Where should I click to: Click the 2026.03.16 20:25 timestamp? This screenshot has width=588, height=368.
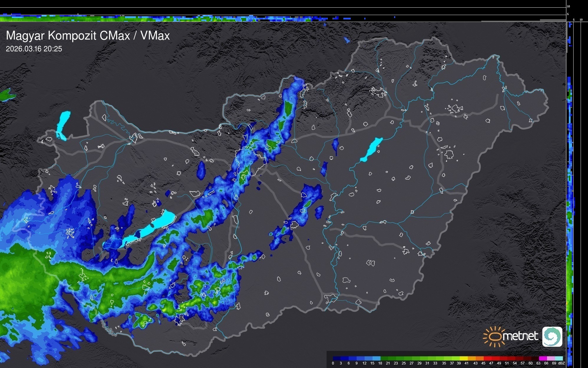[x=34, y=49]
